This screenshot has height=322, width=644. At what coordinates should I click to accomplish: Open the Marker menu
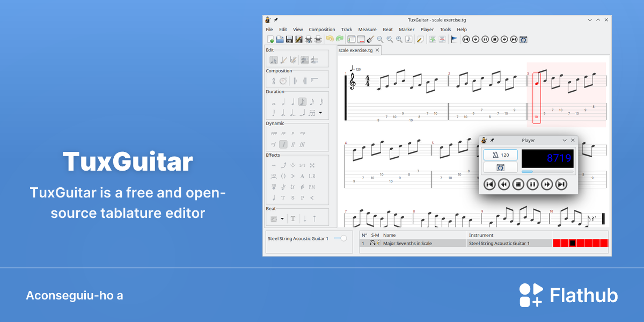[x=406, y=30]
